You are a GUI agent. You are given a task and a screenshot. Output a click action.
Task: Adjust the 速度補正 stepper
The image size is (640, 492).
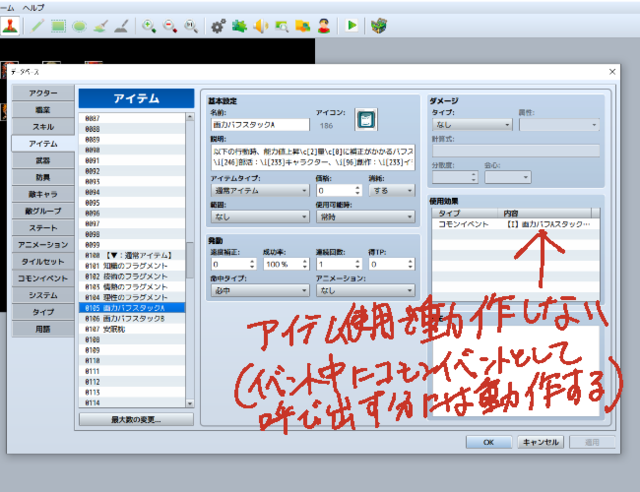coord(253,264)
